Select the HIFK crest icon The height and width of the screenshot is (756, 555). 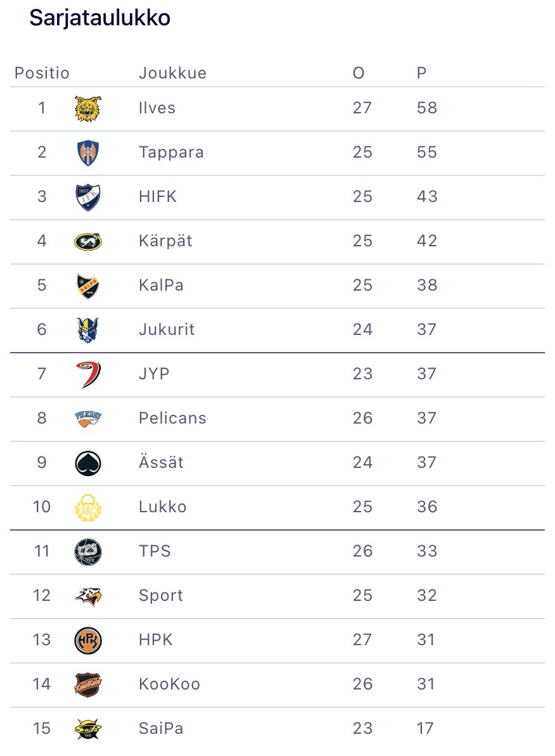[x=87, y=197]
